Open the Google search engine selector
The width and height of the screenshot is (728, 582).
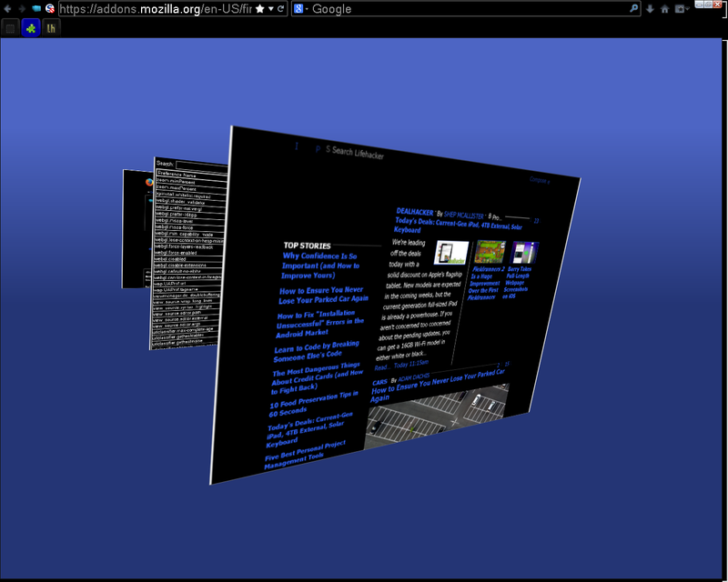pyautogui.click(x=301, y=9)
